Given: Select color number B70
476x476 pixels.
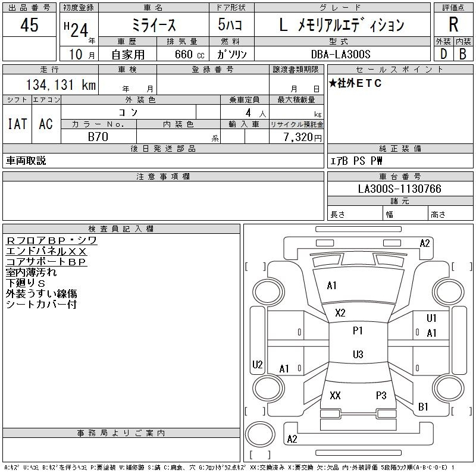Looking at the screenshot, I should coord(98,137).
